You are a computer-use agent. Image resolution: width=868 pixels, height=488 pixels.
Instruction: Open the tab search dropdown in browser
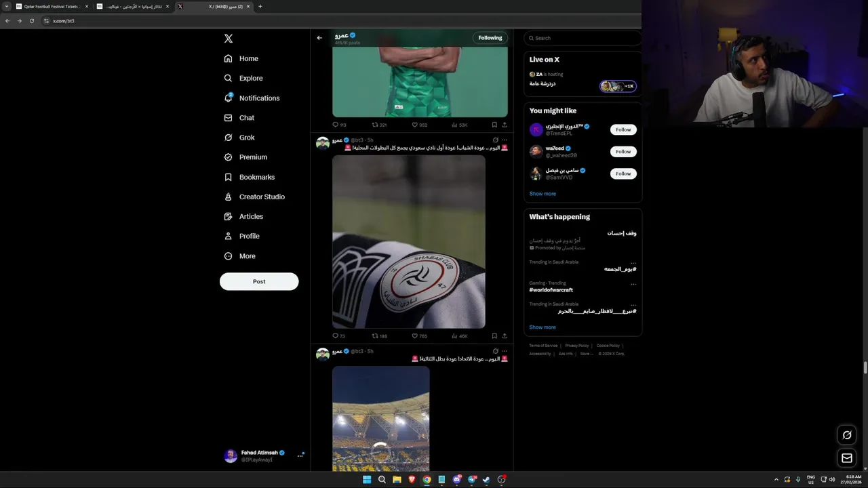7,7
